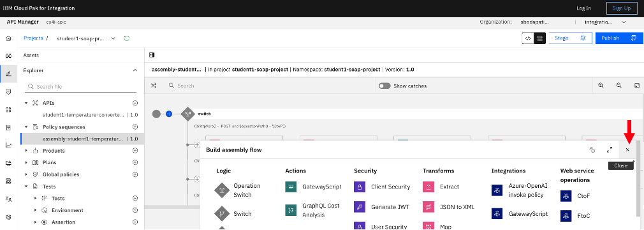The width and height of the screenshot is (644, 230).
Task: Select assembly-student1-temperature policy sequence item
Action: [x=82, y=139]
